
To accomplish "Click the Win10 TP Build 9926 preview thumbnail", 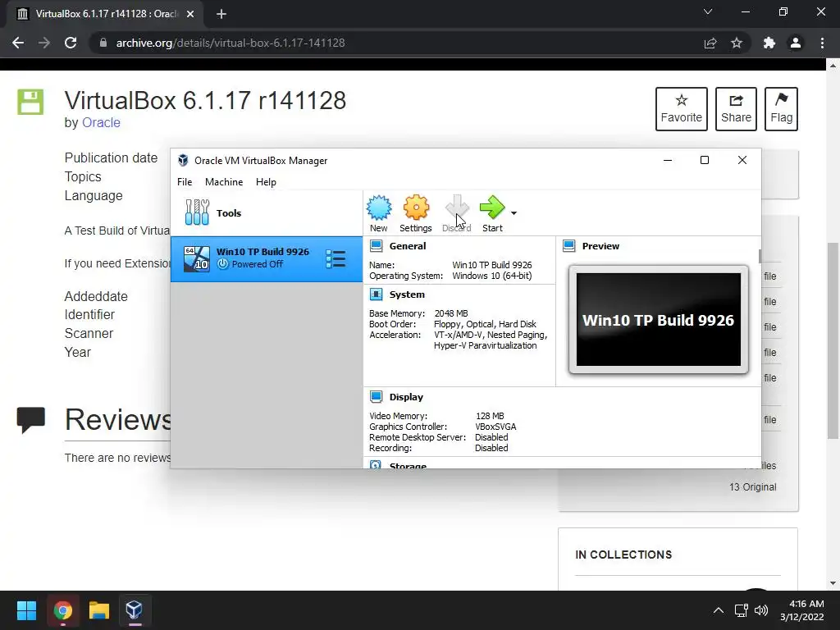I will (659, 319).
